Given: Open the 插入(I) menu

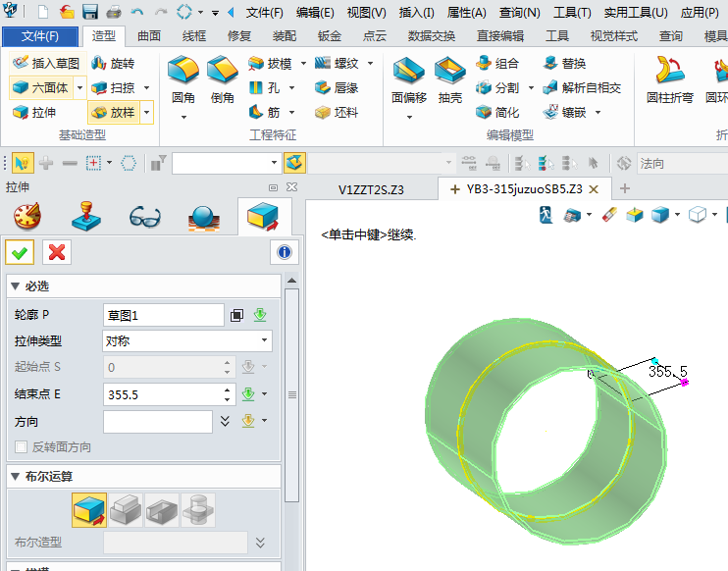Looking at the screenshot, I should (x=417, y=13).
